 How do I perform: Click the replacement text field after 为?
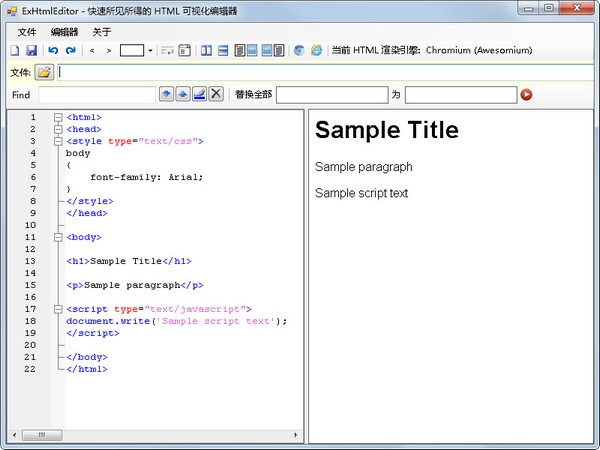coord(461,95)
